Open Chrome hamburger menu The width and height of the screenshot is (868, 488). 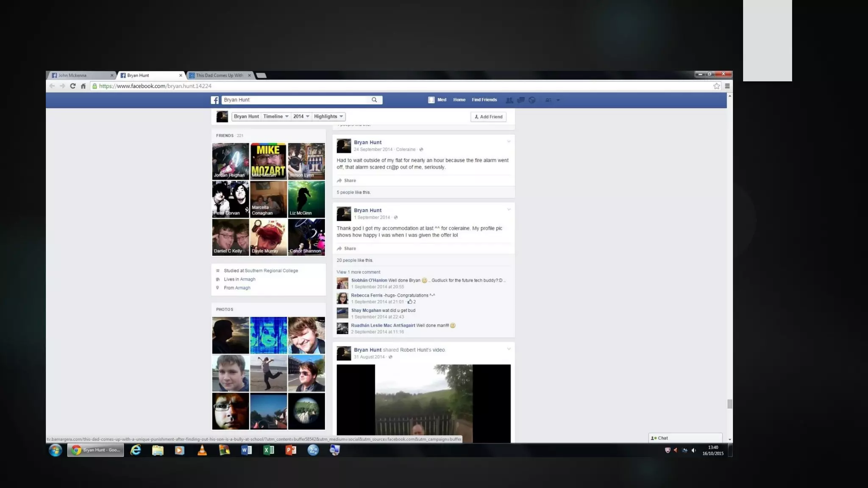click(727, 86)
